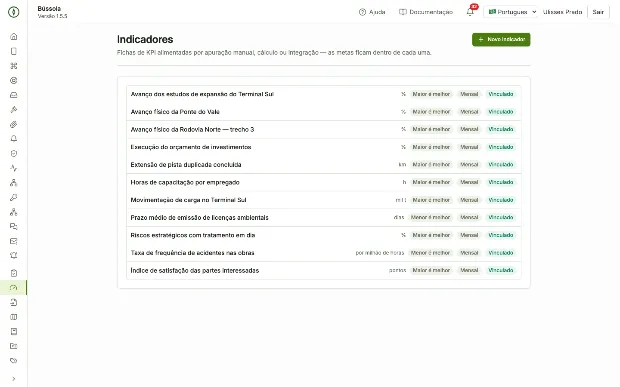
Task: Click the pontos unit on satisfação row
Action: [x=397, y=270]
